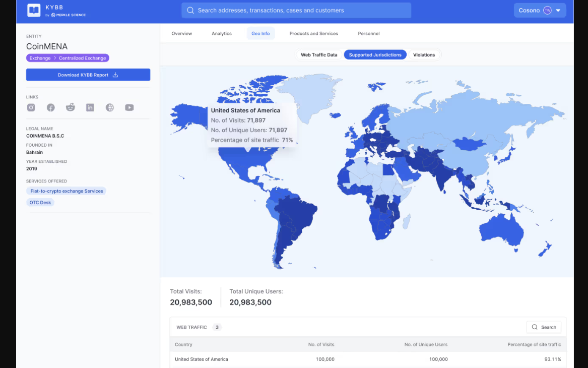The height and width of the screenshot is (368, 588).
Task: Switch to the Analytics tab
Action: (222, 33)
